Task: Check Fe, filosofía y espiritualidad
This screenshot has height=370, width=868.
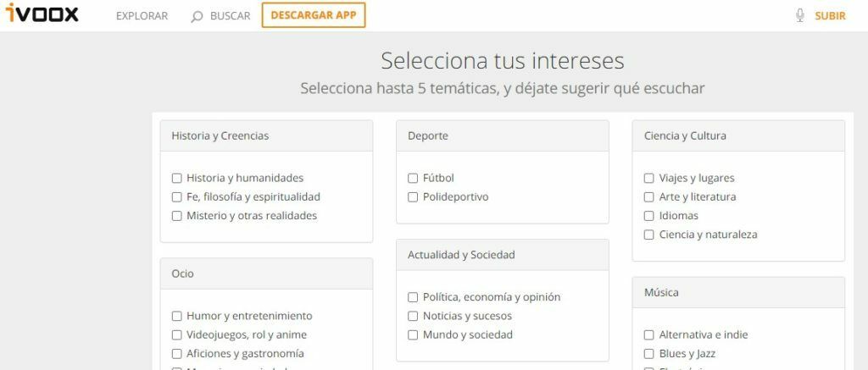Action: tap(176, 197)
